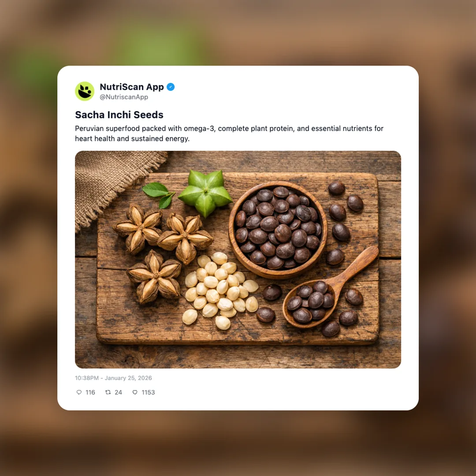Open the @NutriscanApp handle link

(x=124, y=97)
